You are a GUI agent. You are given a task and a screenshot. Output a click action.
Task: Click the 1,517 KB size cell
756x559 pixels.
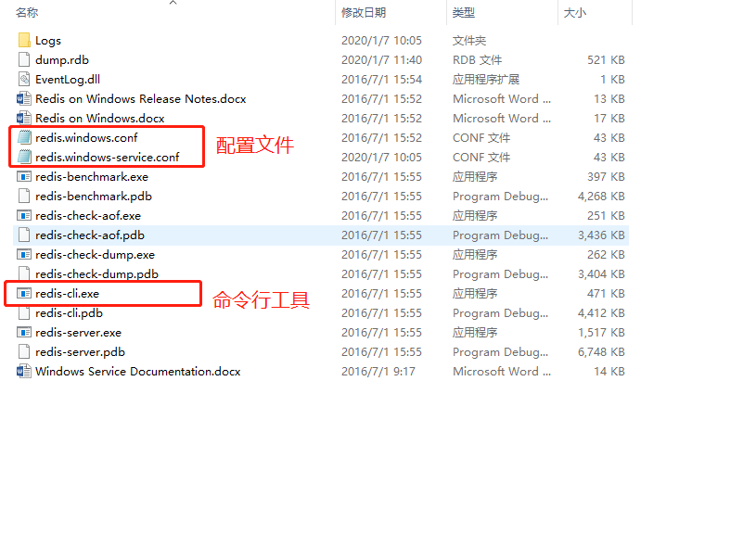pyautogui.click(x=602, y=333)
